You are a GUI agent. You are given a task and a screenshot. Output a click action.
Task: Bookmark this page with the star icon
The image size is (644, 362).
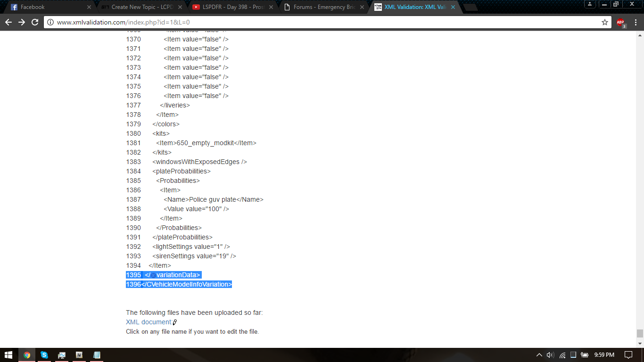pos(605,22)
